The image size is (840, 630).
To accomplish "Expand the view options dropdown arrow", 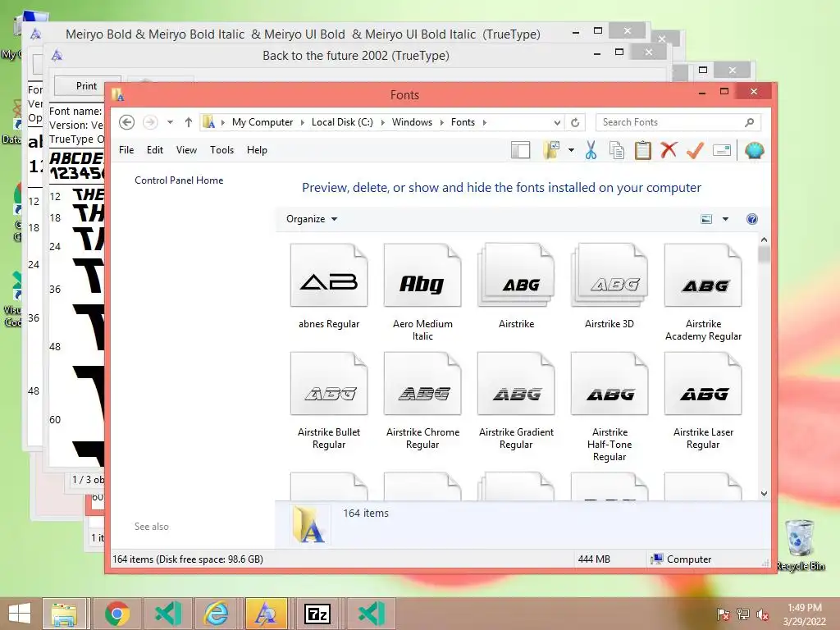I will tap(725, 219).
